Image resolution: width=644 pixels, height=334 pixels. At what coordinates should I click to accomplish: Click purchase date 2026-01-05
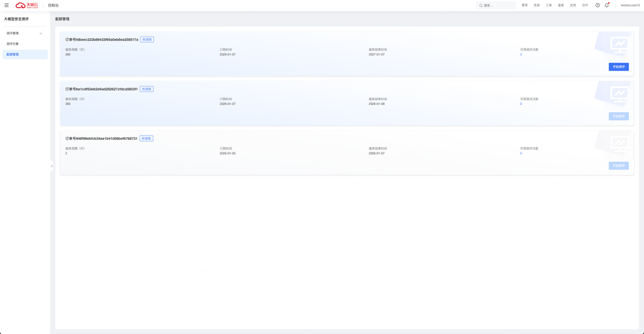point(228,153)
